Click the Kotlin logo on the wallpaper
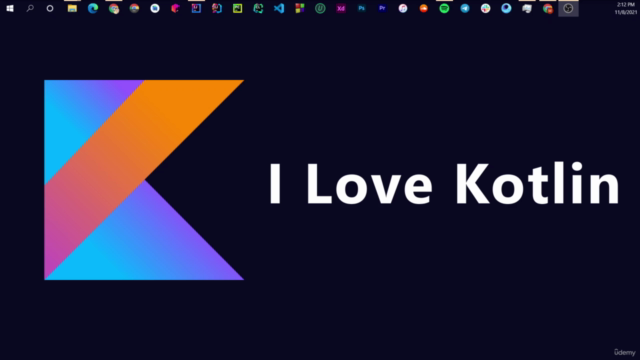Image resolution: width=640 pixels, height=360 pixels. (x=144, y=180)
